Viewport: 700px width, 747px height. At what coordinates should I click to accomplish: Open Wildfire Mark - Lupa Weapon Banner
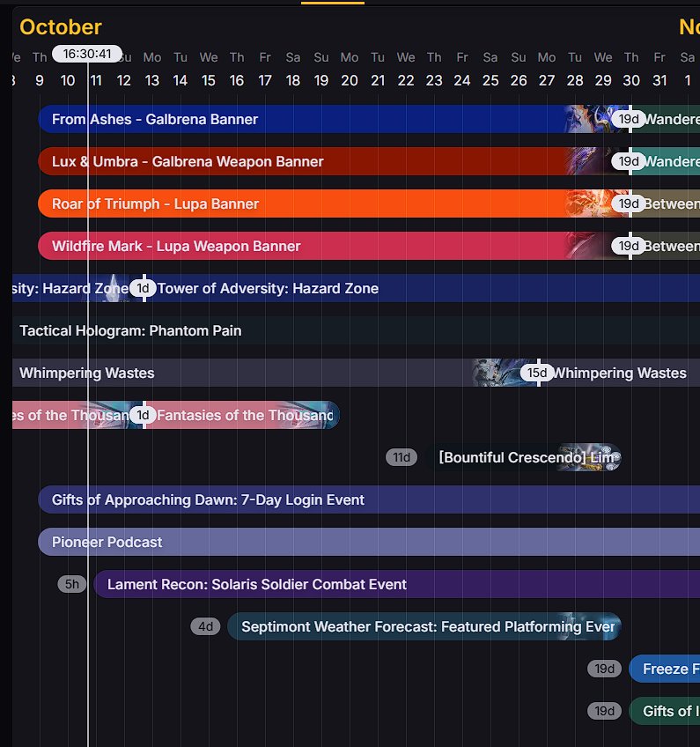(334, 247)
